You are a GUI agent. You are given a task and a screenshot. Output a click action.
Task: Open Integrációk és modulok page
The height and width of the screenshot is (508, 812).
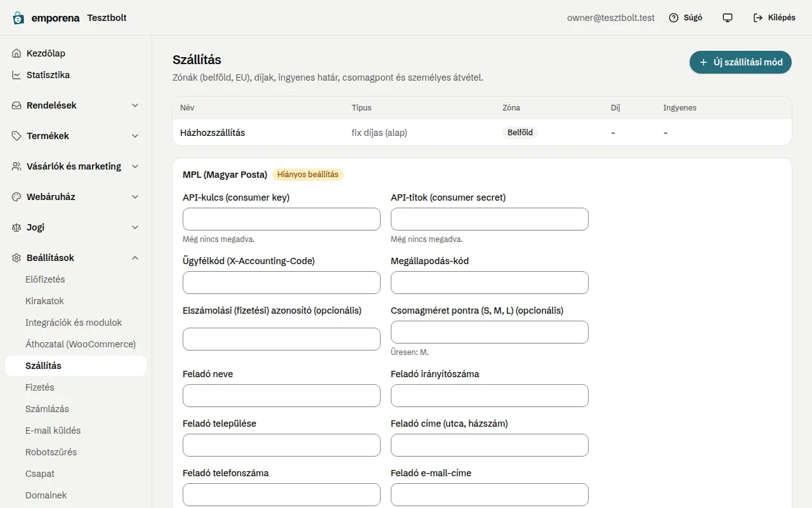[75, 323]
